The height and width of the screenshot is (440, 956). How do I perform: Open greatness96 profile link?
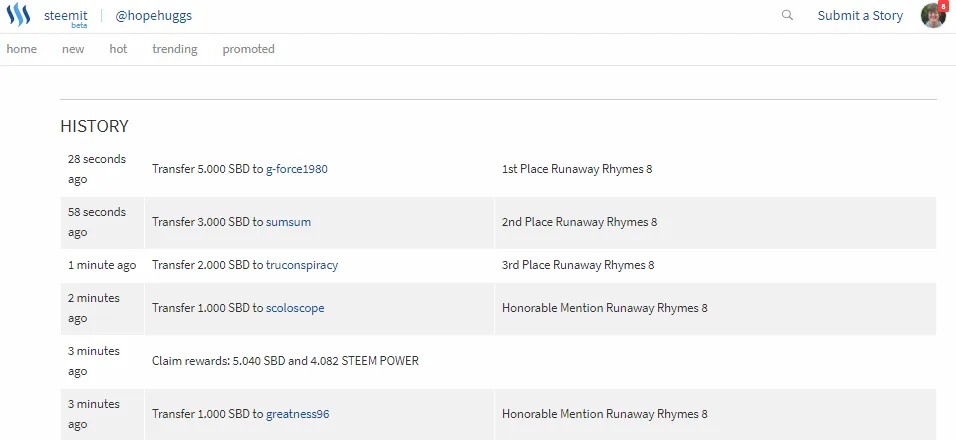298,414
